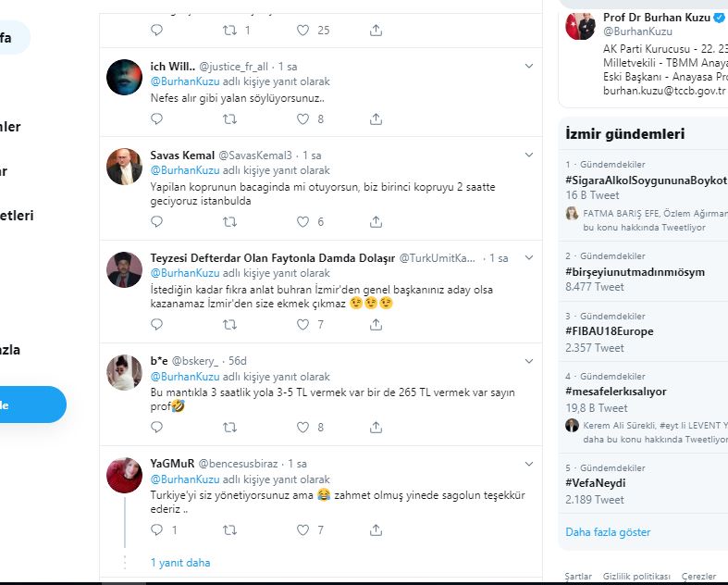Open the #VefaNeydi trending topic
This screenshot has height=585, width=728.
click(595, 483)
